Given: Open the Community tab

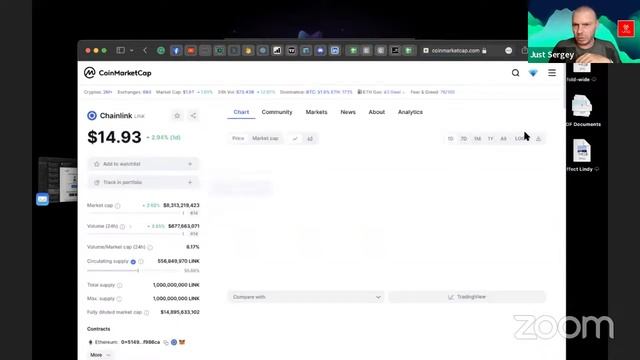Looking at the screenshot, I should (x=277, y=112).
